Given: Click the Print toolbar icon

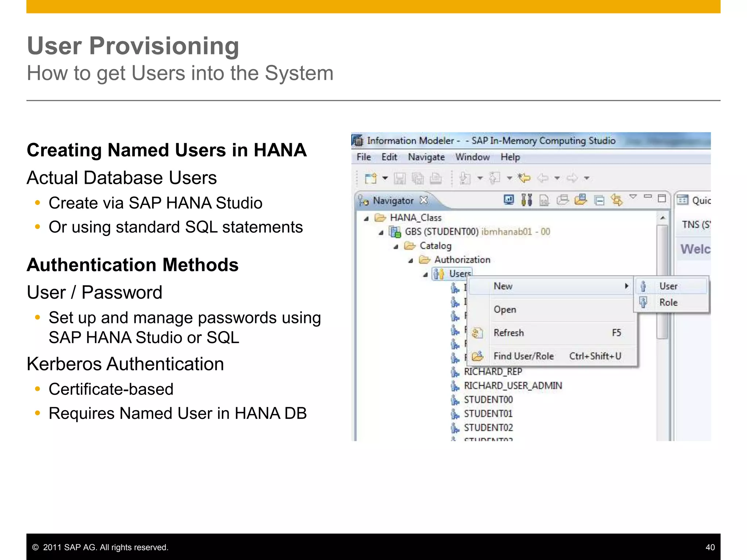Looking at the screenshot, I should [436, 178].
